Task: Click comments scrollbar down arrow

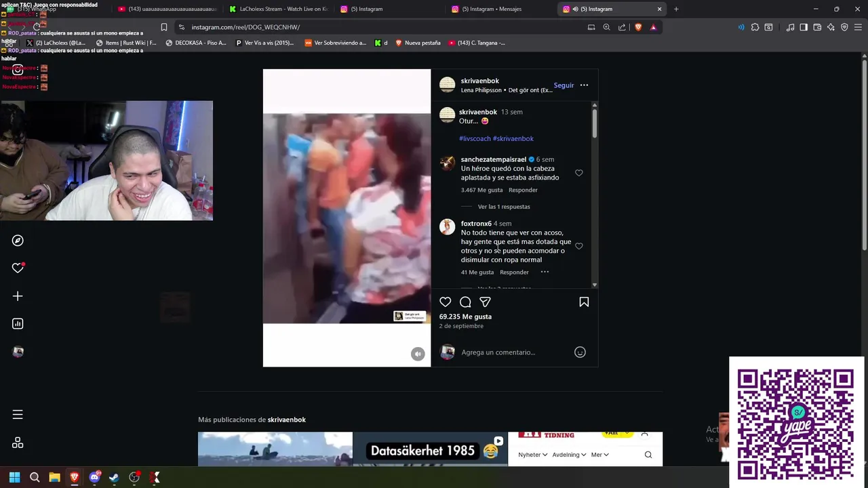Action: [x=595, y=285]
